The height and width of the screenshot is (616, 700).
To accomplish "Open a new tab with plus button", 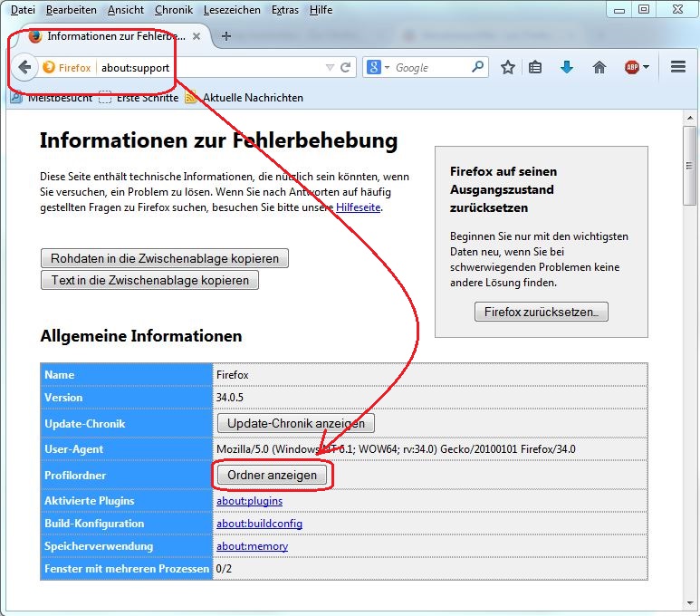I will point(225,36).
